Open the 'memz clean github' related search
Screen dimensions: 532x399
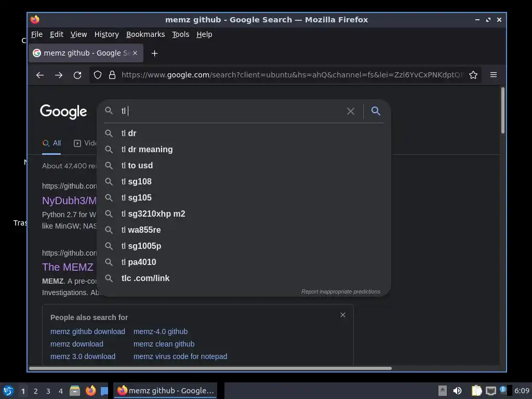point(164,344)
